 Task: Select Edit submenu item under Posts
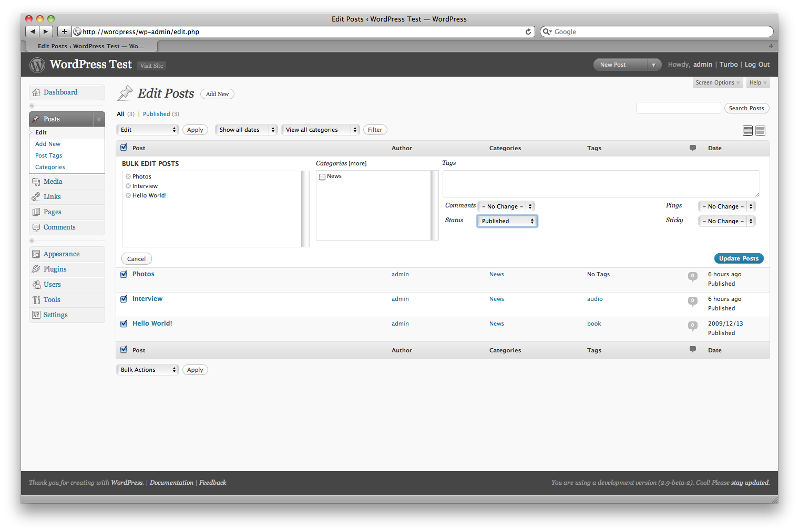tap(41, 132)
